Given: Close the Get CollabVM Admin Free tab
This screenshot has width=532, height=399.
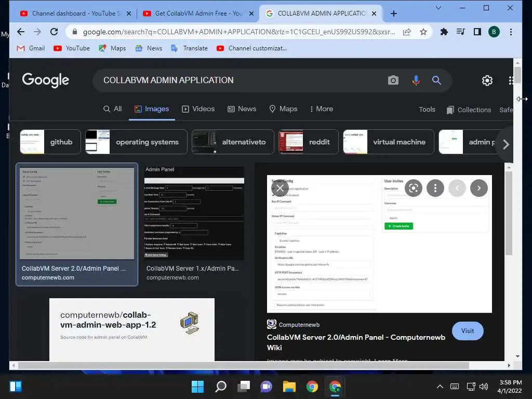Looking at the screenshot, I should click(251, 14).
